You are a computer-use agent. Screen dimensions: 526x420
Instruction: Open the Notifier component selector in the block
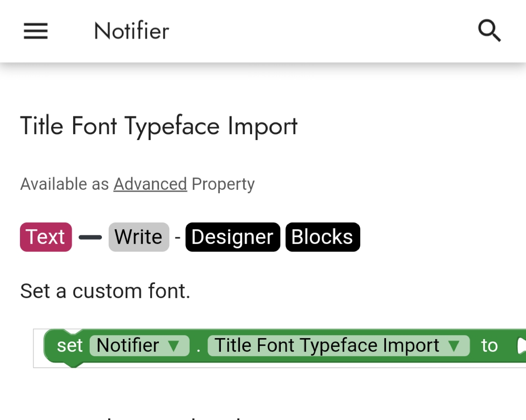click(128, 345)
